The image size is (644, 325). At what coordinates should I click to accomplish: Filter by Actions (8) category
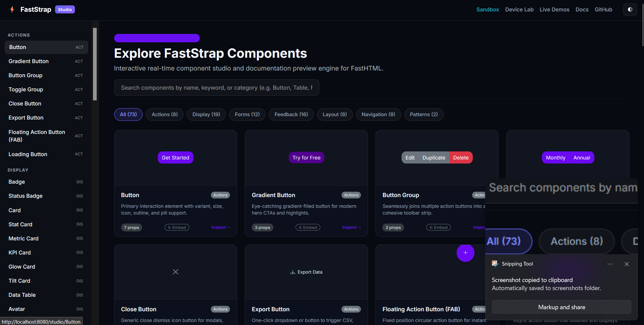click(x=165, y=114)
